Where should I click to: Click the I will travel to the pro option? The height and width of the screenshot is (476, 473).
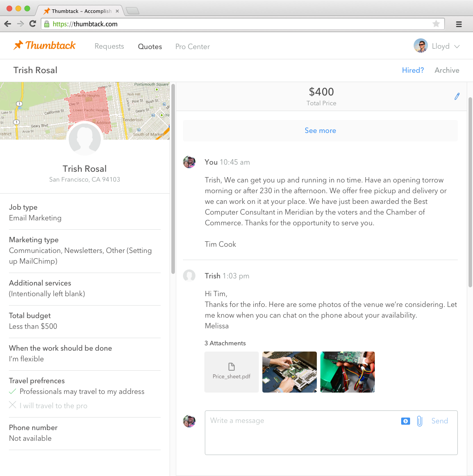[54, 406]
